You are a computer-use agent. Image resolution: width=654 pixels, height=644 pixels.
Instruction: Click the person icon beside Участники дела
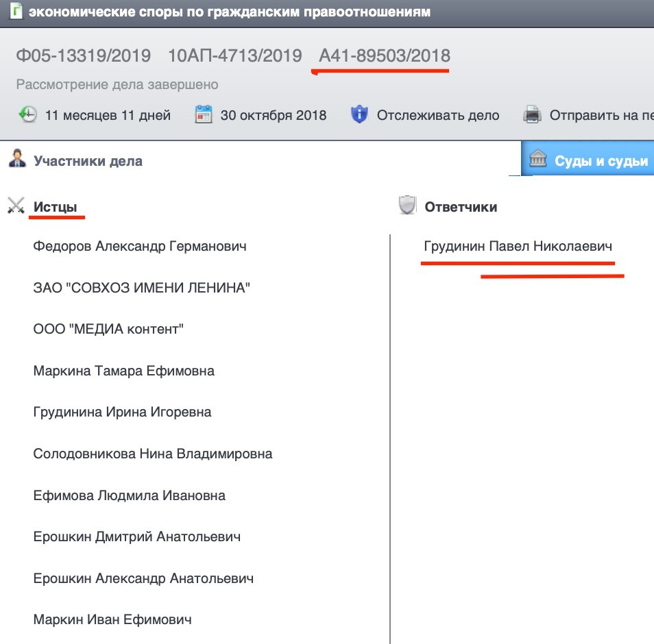16,160
